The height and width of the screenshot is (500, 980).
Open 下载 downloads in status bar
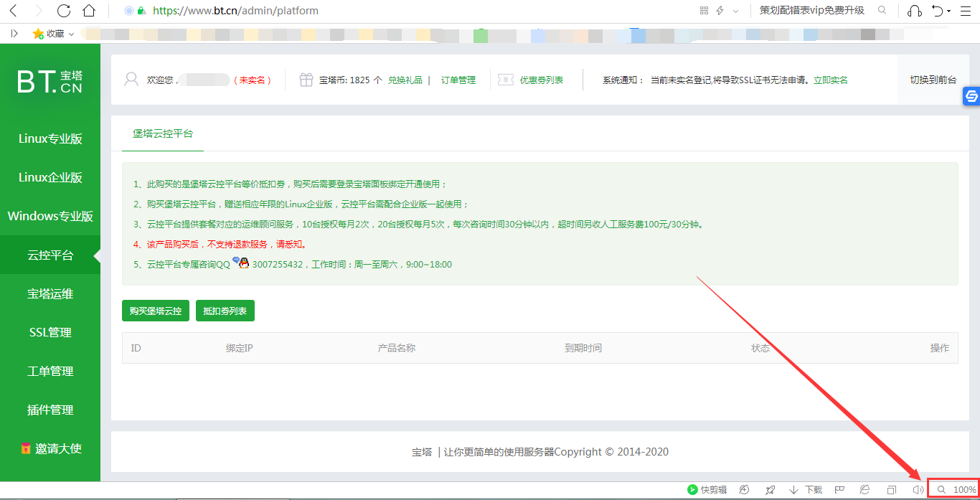coord(806,490)
